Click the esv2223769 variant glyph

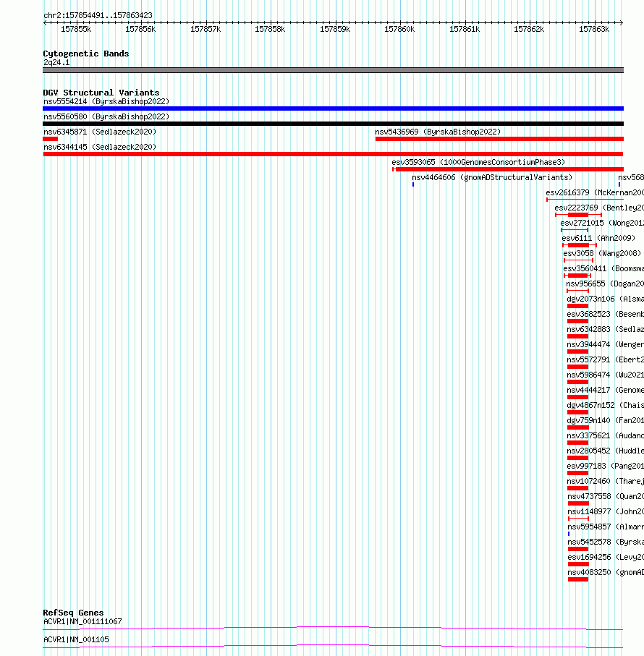pyautogui.click(x=578, y=215)
